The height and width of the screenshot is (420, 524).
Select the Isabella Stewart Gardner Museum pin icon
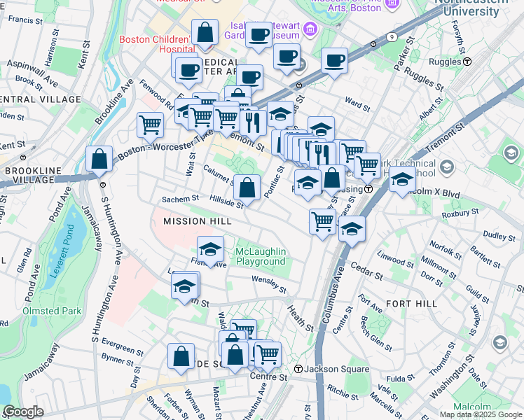pyautogui.click(x=310, y=29)
